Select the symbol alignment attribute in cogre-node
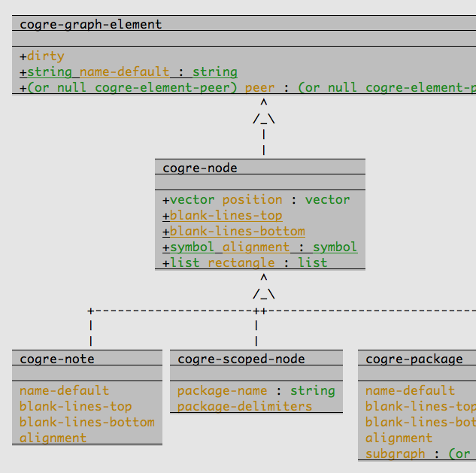 click(x=259, y=247)
